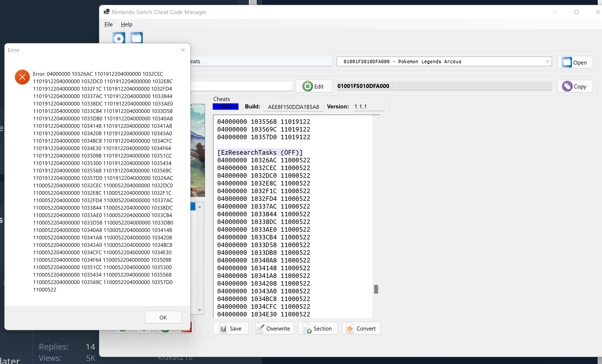The width and height of the screenshot is (602, 364).
Task: Click the Overwrite button
Action: [273, 328]
